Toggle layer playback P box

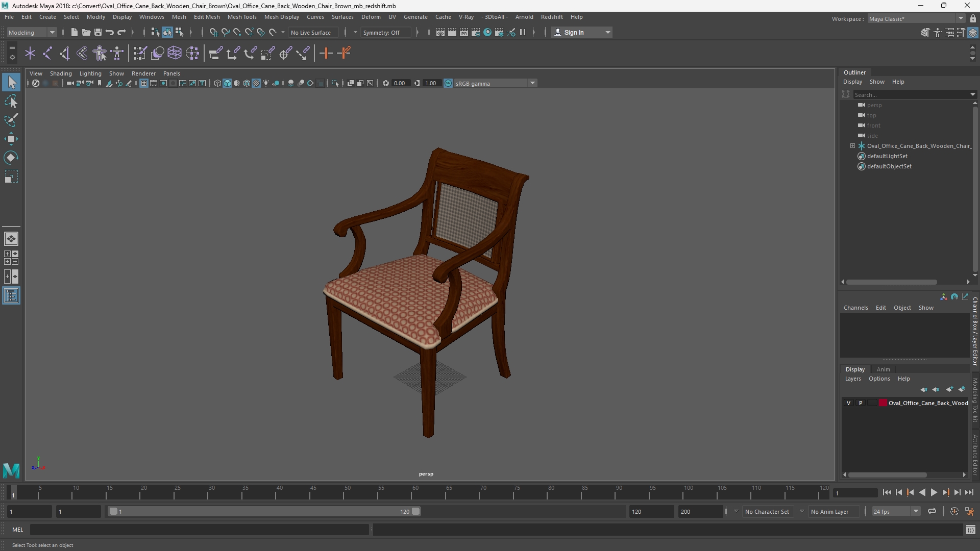861,403
